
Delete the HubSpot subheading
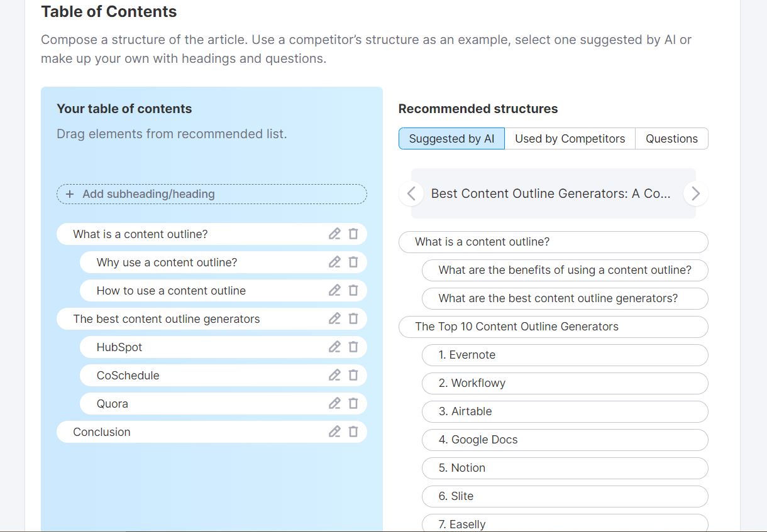click(x=353, y=347)
